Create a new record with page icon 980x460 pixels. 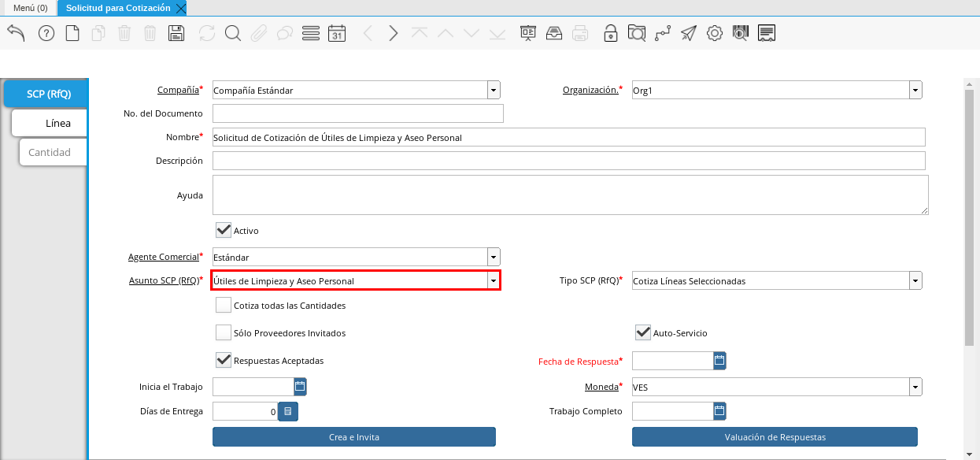pyautogui.click(x=72, y=33)
